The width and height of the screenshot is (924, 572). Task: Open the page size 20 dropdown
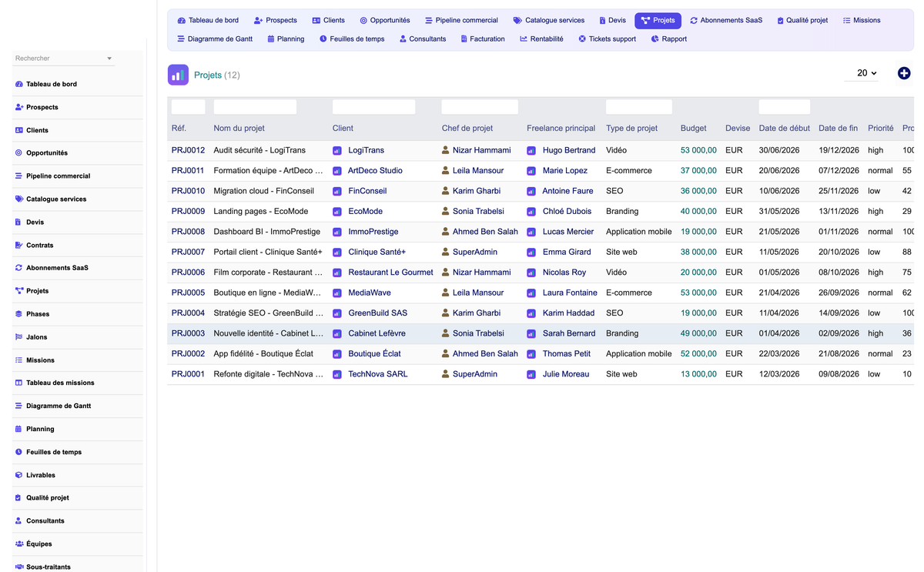862,73
